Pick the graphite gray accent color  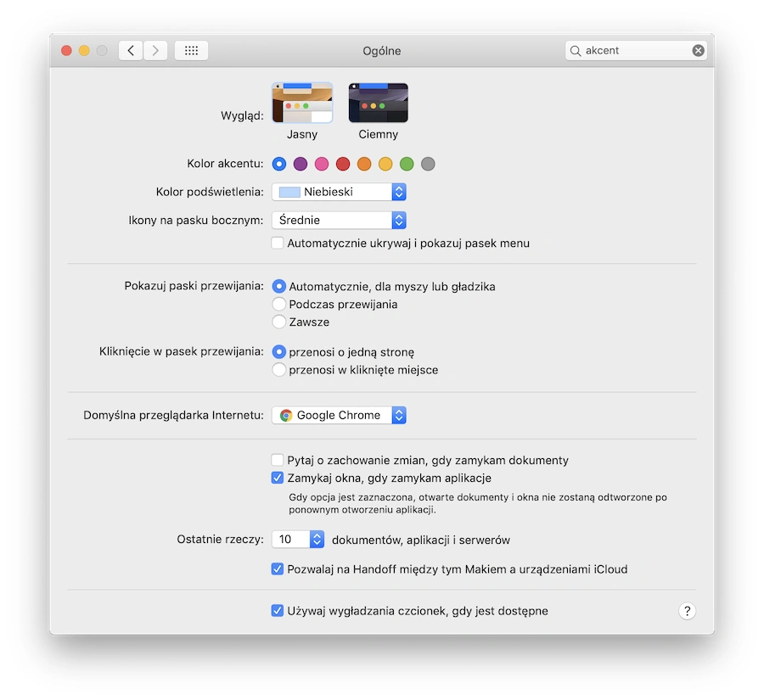pyautogui.click(x=428, y=164)
